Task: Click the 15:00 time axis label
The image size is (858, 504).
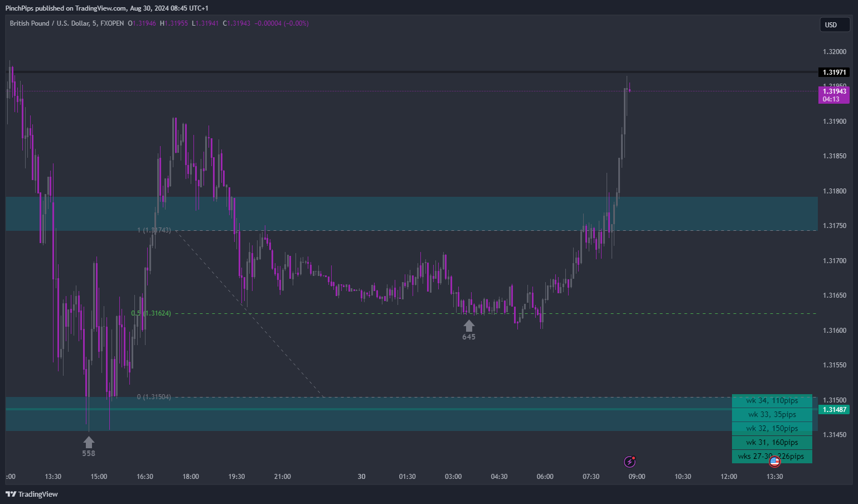Action: pyautogui.click(x=99, y=477)
